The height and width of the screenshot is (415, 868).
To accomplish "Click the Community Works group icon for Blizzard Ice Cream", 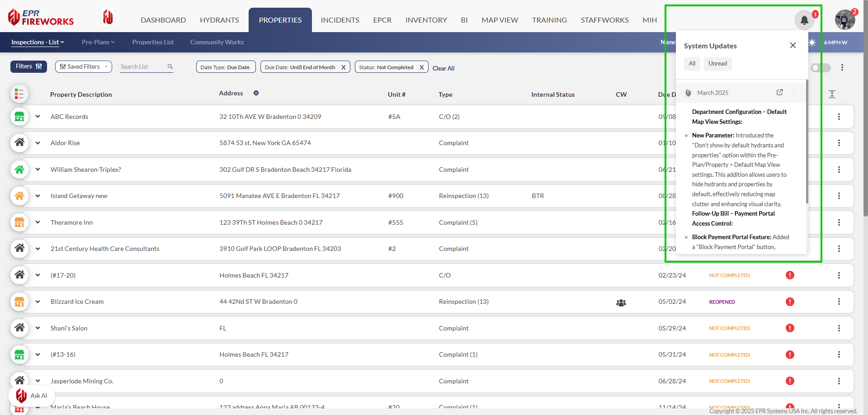I will pos(621,302).
